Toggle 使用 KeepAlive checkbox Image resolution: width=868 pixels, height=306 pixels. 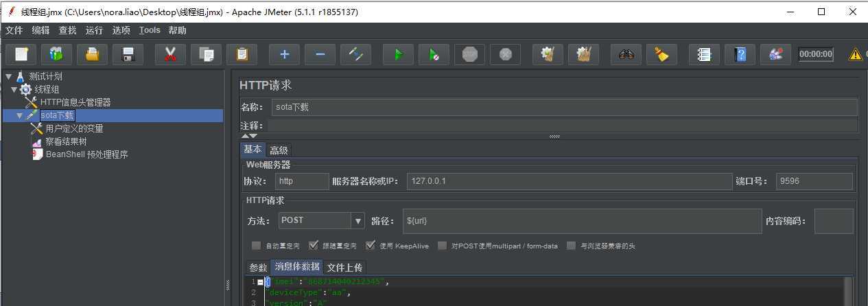(371, 246)
